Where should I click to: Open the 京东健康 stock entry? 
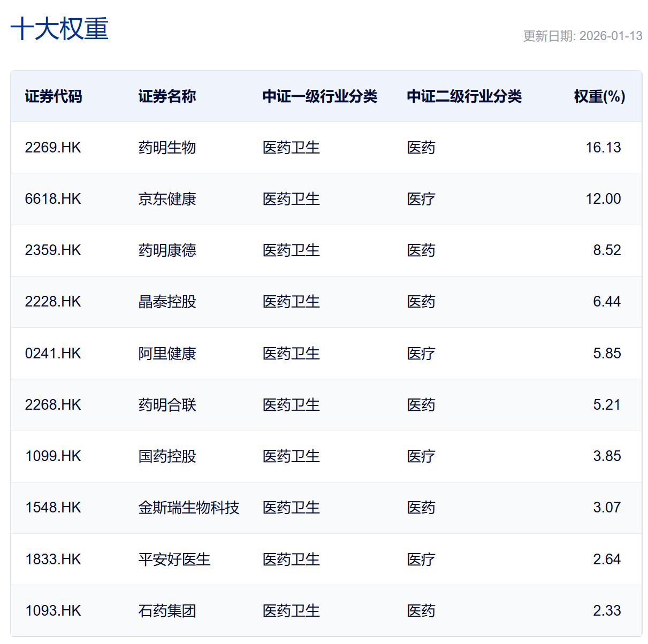(x=167, y=199)
